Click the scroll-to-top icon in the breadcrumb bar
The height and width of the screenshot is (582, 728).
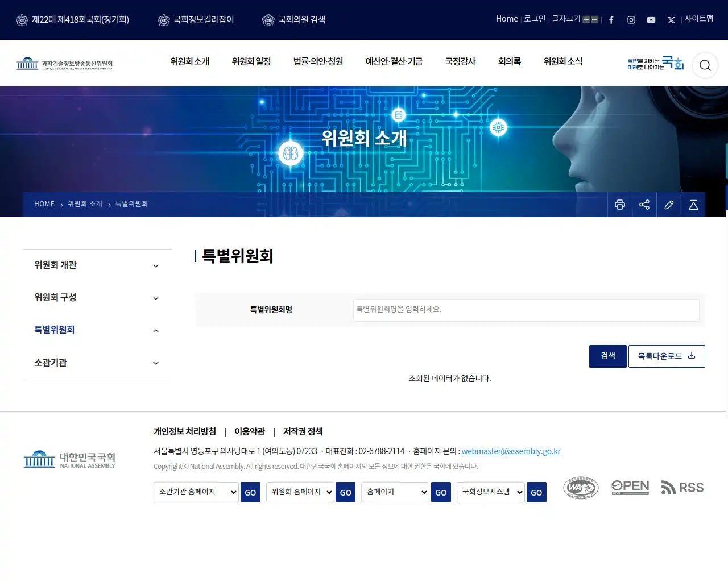pyautogui.click(x=693, y=205)
